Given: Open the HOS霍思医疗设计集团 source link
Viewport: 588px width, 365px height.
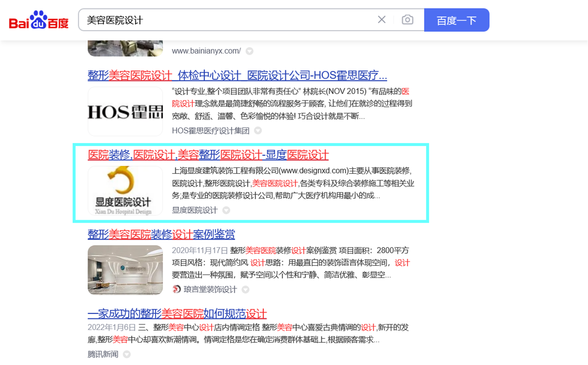Looking at the screenshot, I should (211, 131).
